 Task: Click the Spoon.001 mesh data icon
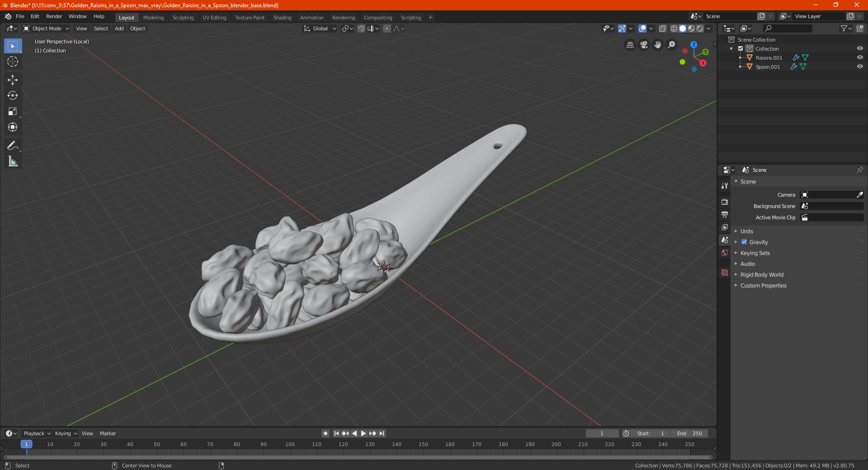pos(803,67)
